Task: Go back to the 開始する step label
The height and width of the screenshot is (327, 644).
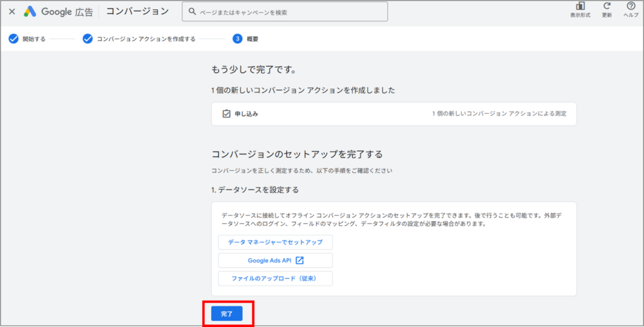Action: [x=33, y=39]
